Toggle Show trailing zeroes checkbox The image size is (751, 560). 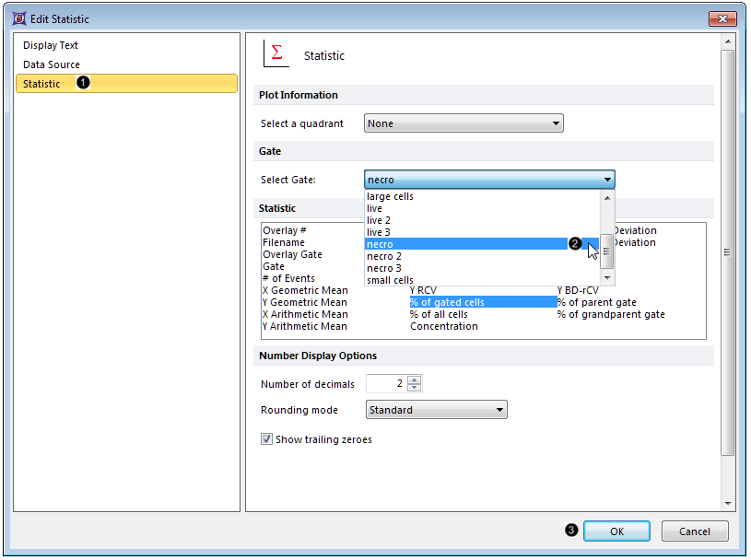[x=267, y=439]
